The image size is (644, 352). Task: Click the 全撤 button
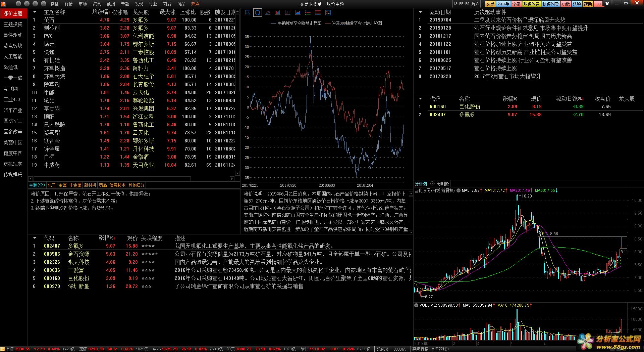click(x=516, y=4)
